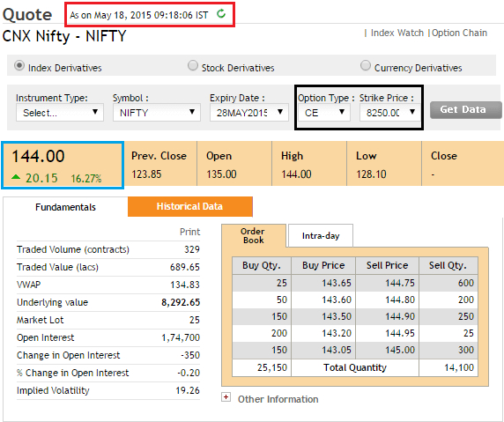Select the Index Derivatives radio button
Viewport: 504px width, 422px height.
click(19, 65)
